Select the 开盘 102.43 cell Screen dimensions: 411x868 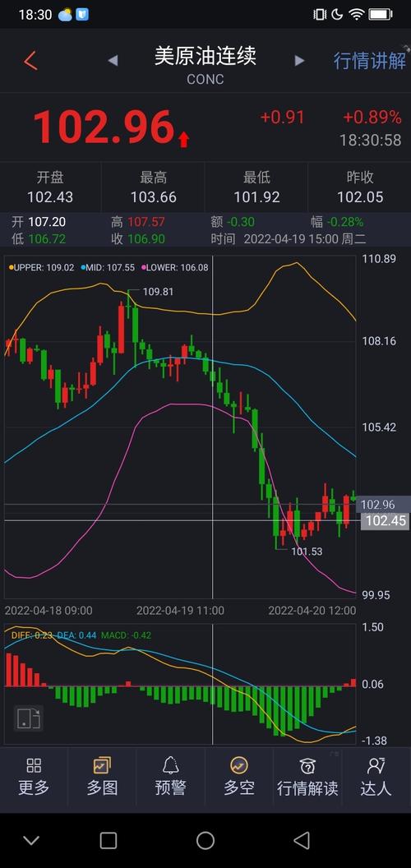click(x=50, y=187)
